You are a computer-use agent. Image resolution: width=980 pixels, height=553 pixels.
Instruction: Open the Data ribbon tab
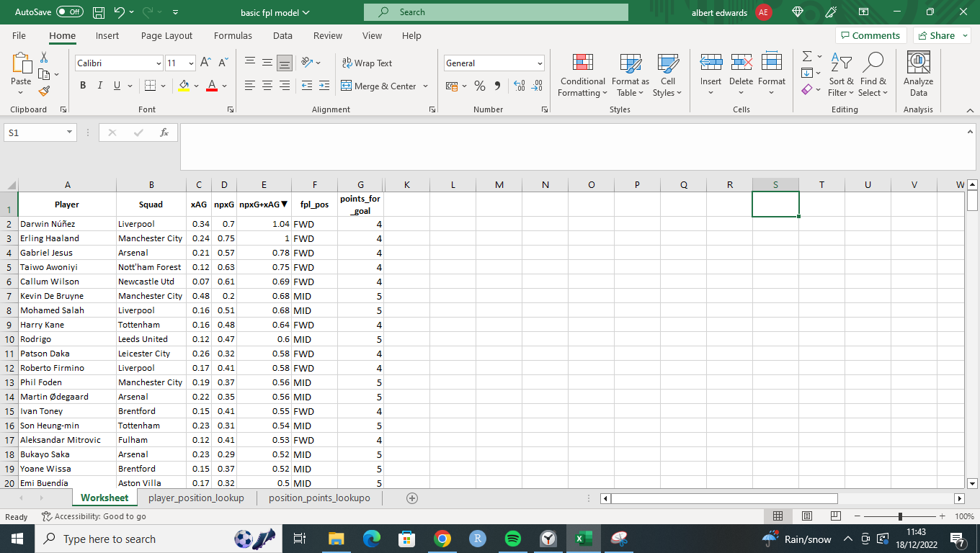282,35
